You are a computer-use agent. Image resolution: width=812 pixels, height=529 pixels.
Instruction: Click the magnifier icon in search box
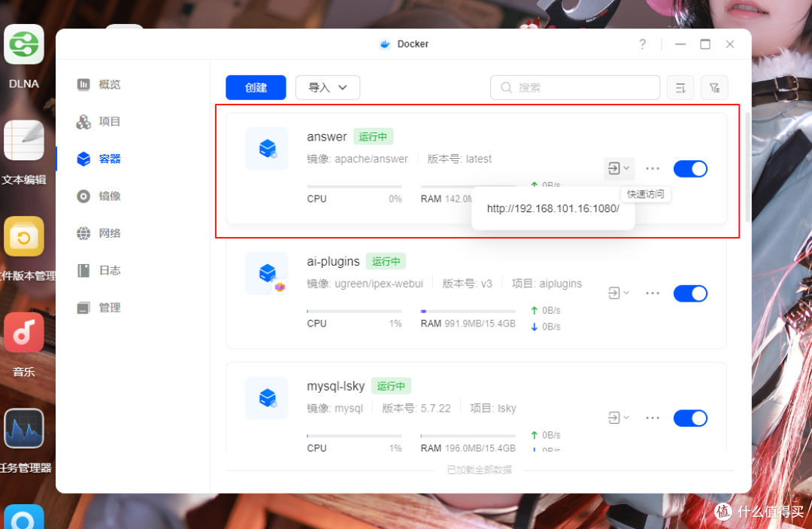[507, 87]
